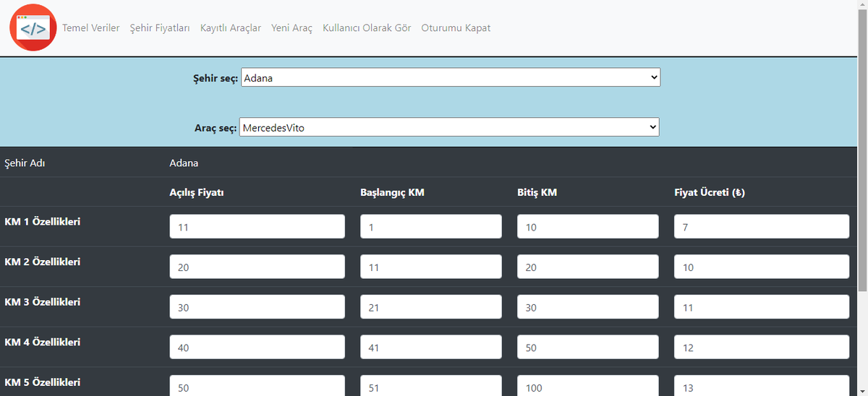Viewport: 868px width, 396px height.
Task: Click the Şehir Adı label
Action: [25, 163]
